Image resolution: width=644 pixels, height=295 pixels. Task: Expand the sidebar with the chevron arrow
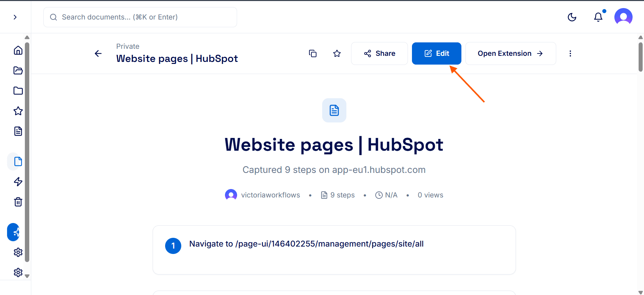pos(15,17)
